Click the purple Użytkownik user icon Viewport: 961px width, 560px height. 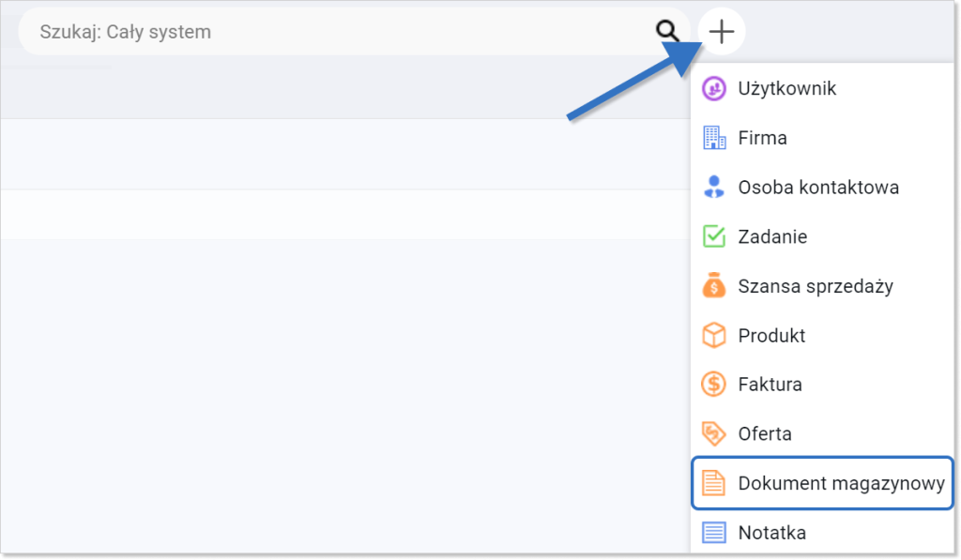coord(714,89)
